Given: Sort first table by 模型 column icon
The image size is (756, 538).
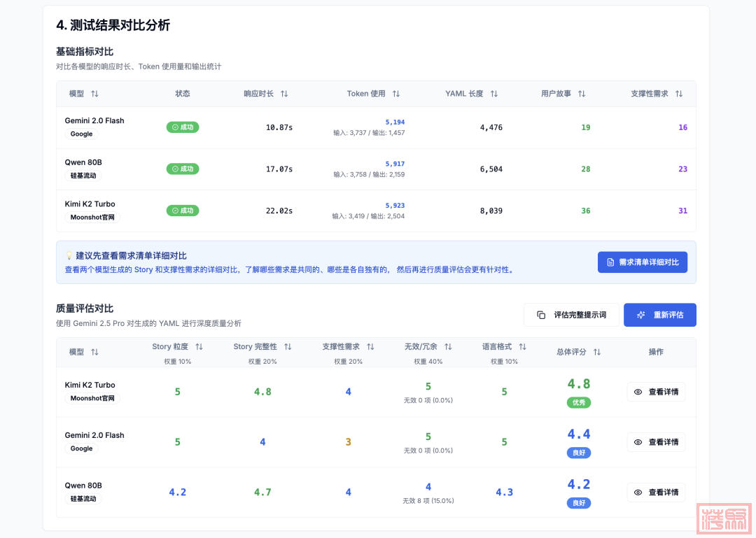Looking at the screenshot, I should pos(94,94).
